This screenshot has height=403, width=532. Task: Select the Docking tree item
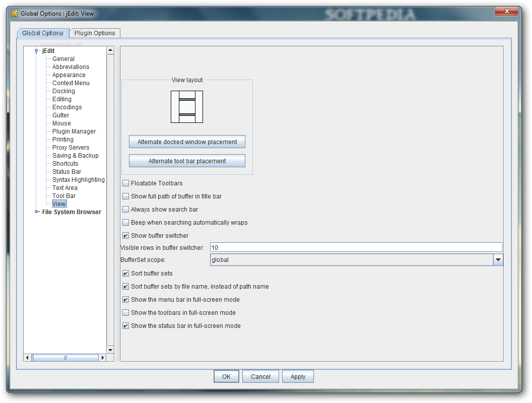[x=64, y=91]
